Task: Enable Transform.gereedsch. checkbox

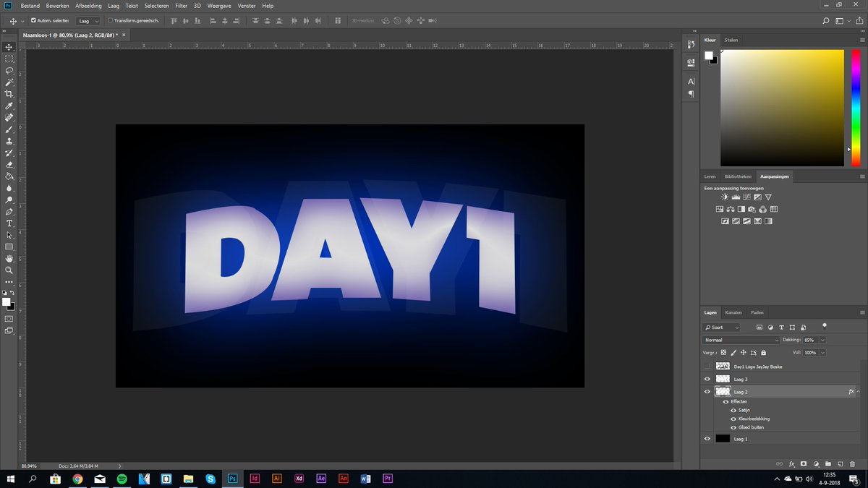Action: point(110,20)
